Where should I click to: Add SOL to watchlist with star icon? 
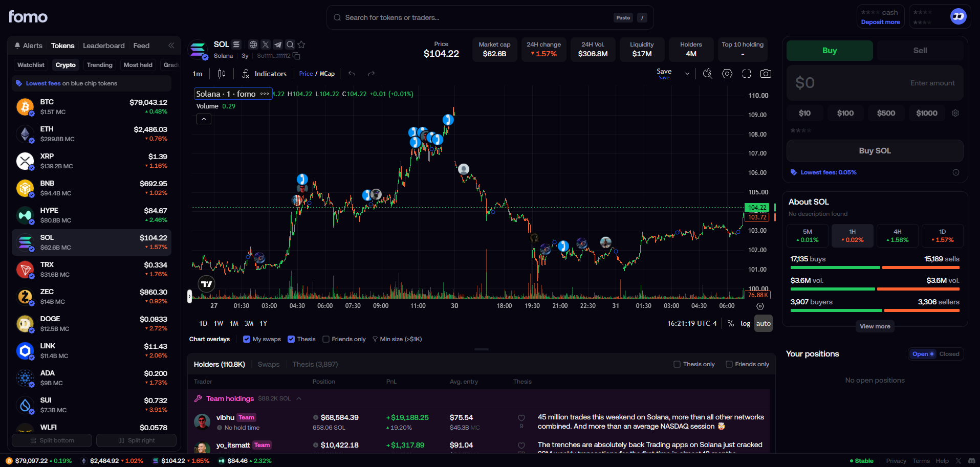point(301,45)
